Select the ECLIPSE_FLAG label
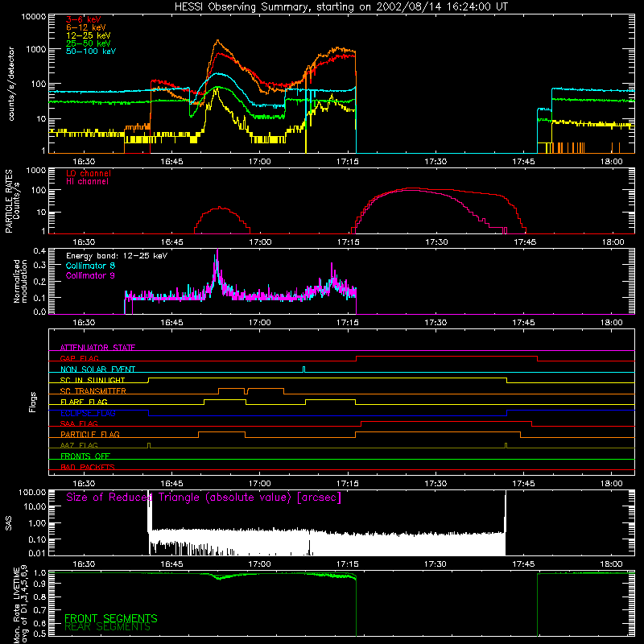This screenshot has height=644, width=644. pyautogui.click(x=88, y=413)
